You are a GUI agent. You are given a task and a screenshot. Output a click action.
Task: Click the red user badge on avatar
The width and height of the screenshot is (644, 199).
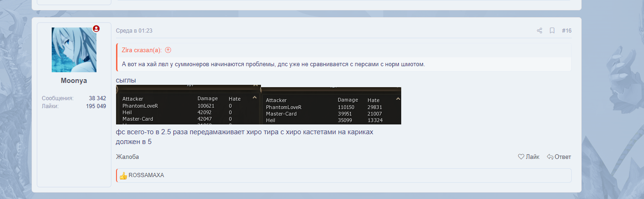96,28
